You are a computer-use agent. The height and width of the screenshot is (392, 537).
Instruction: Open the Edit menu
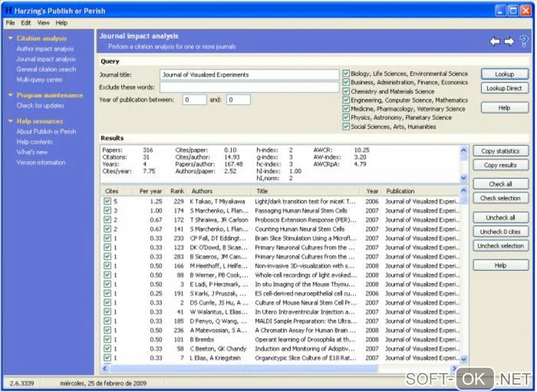(x=26, y=23)
